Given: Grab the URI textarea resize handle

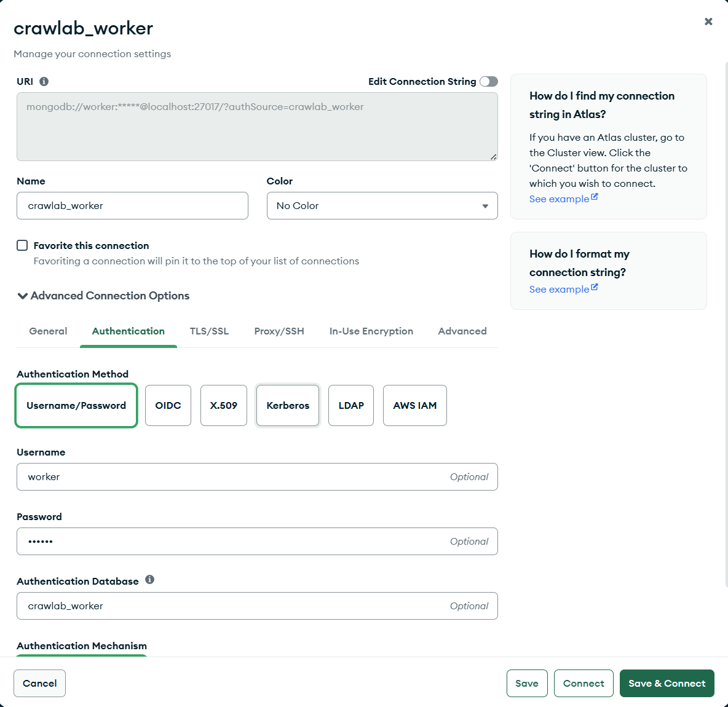Looking at the screenshot, I should click(493, 157).
